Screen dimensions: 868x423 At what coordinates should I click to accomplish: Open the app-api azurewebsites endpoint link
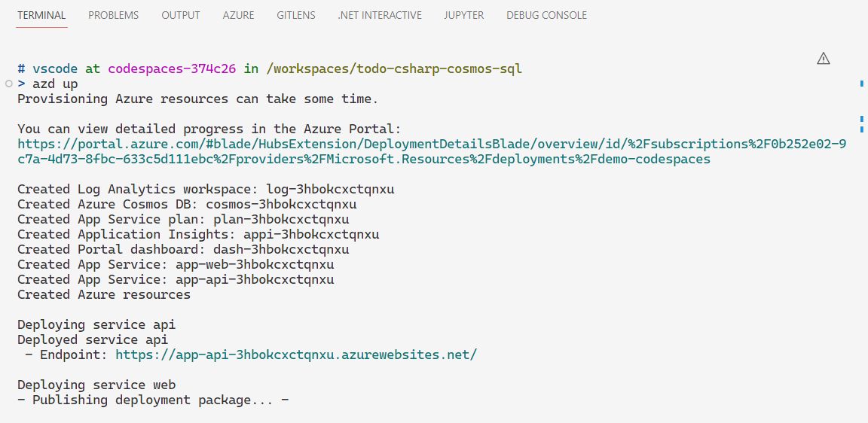[x=296, y=355]
